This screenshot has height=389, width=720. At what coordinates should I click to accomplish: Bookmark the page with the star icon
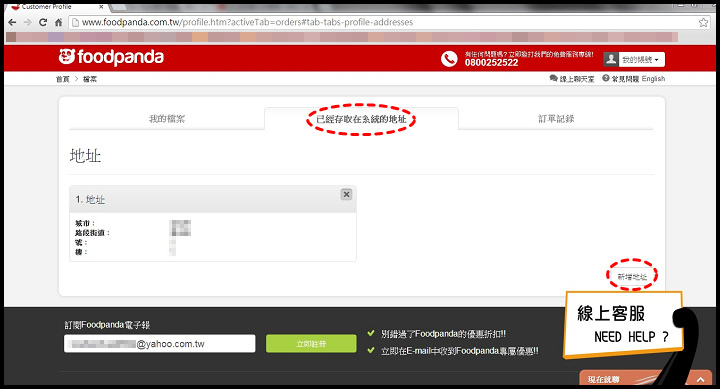pyautogui.click(x=703, y=22)
